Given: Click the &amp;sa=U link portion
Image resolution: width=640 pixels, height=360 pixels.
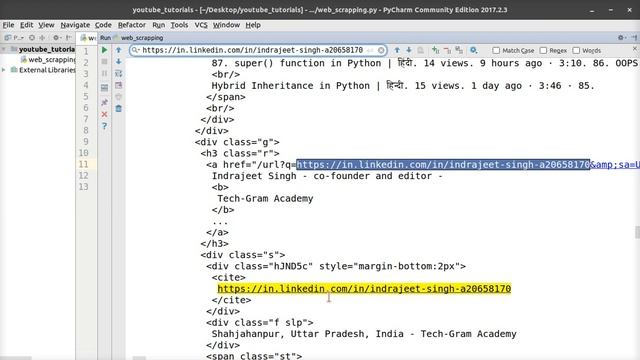Looking at the screenshot, I should (x=615, y=164).
